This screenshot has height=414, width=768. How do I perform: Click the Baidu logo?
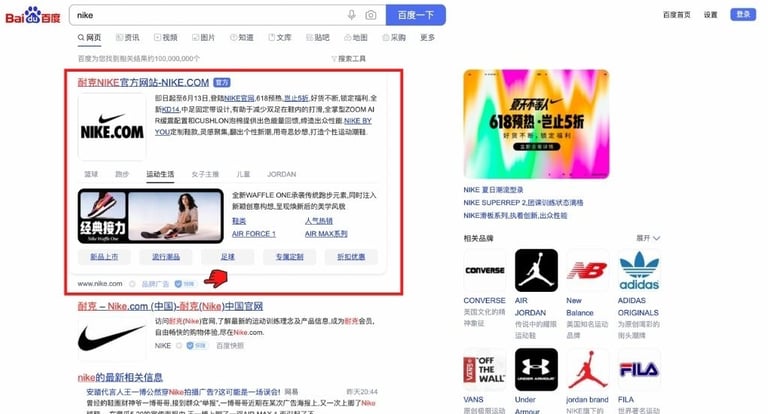[x=32, y=15]
